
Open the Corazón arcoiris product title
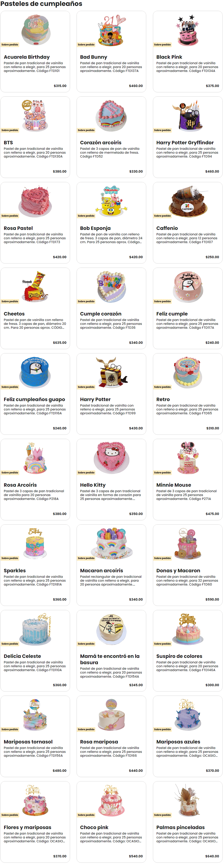pyautogui.click(x=100, y=142)
